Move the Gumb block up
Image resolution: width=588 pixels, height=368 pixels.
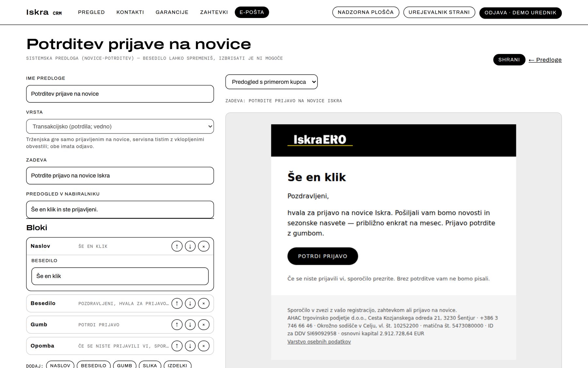[177, 325]
